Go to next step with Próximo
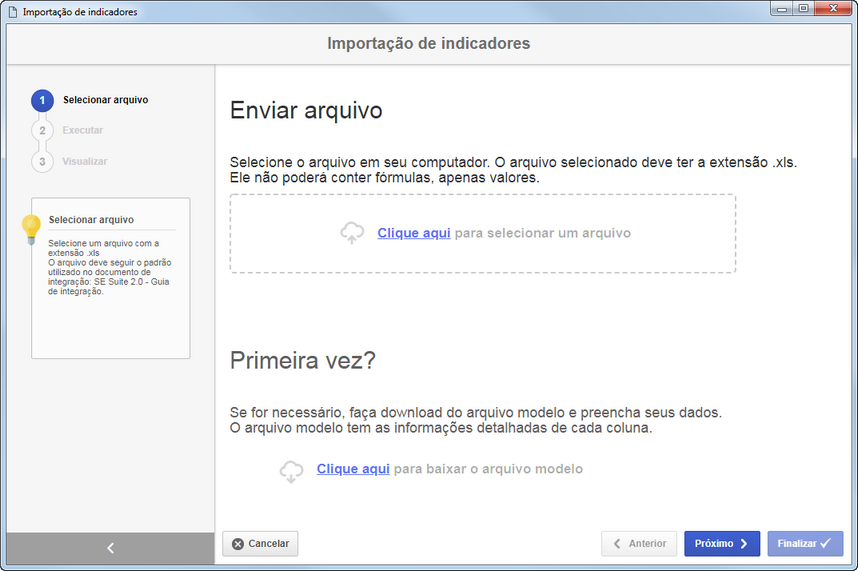This screenshot has width=858, height=571. tap(722, 544)
